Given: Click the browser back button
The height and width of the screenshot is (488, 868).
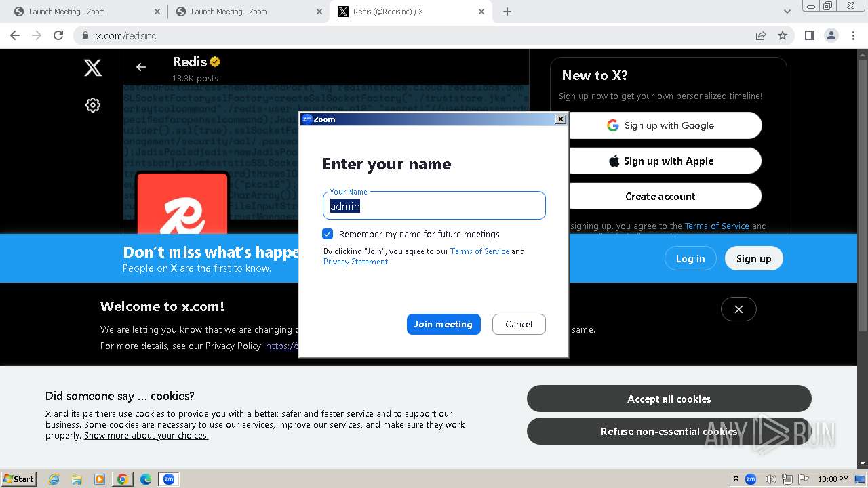Looking at the screenshot, I should (x=15, y=35).
